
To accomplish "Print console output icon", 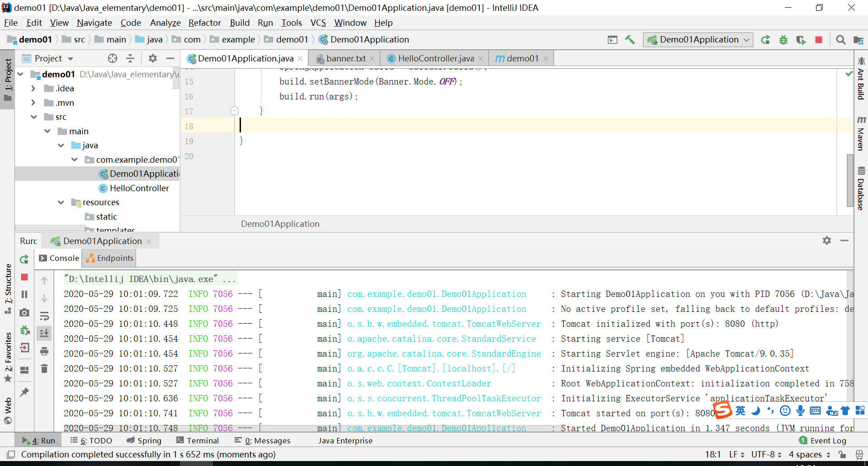I will [x=44, y=351].
